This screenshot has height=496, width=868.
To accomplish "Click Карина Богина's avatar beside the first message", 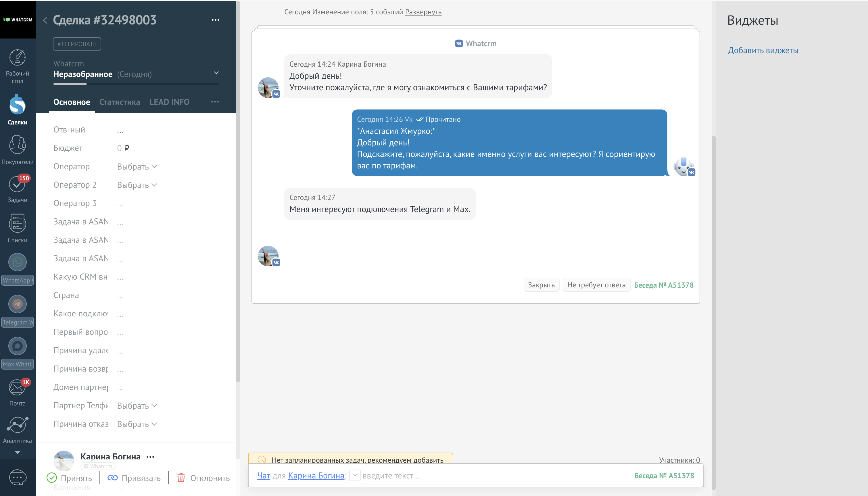I will pos(268,88).
